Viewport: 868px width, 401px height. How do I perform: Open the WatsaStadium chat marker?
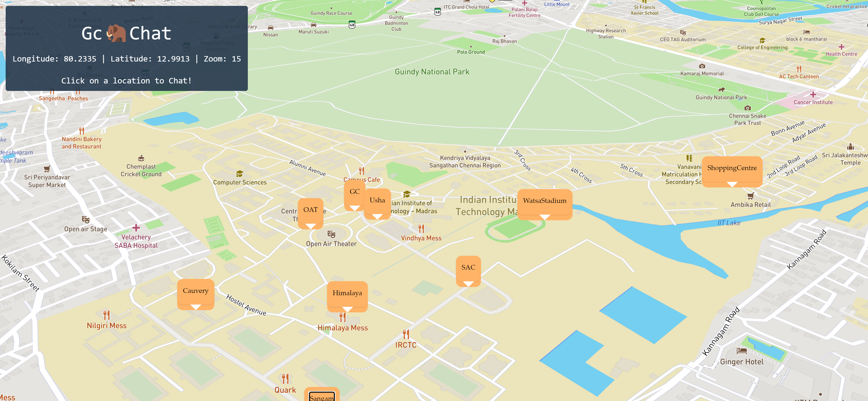[545, 201]
